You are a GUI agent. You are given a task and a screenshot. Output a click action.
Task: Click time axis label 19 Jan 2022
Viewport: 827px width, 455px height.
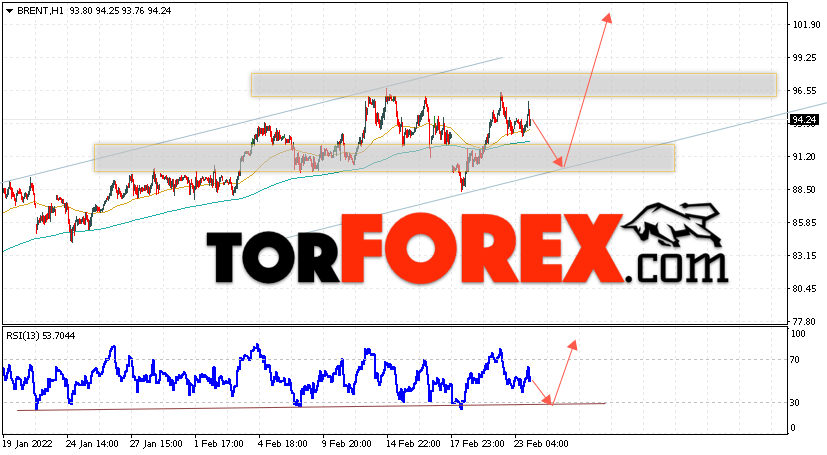pyautogui.click(x=28, y=444)
